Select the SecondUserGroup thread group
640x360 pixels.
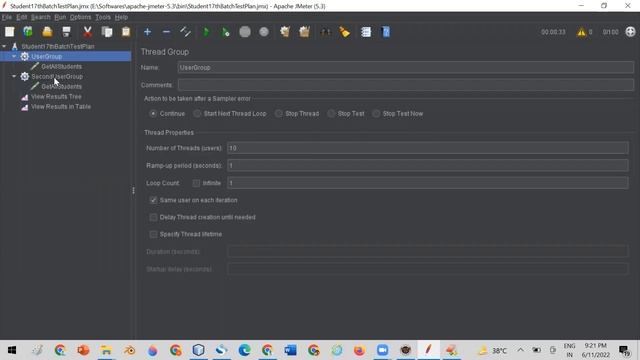coord(57,76)
